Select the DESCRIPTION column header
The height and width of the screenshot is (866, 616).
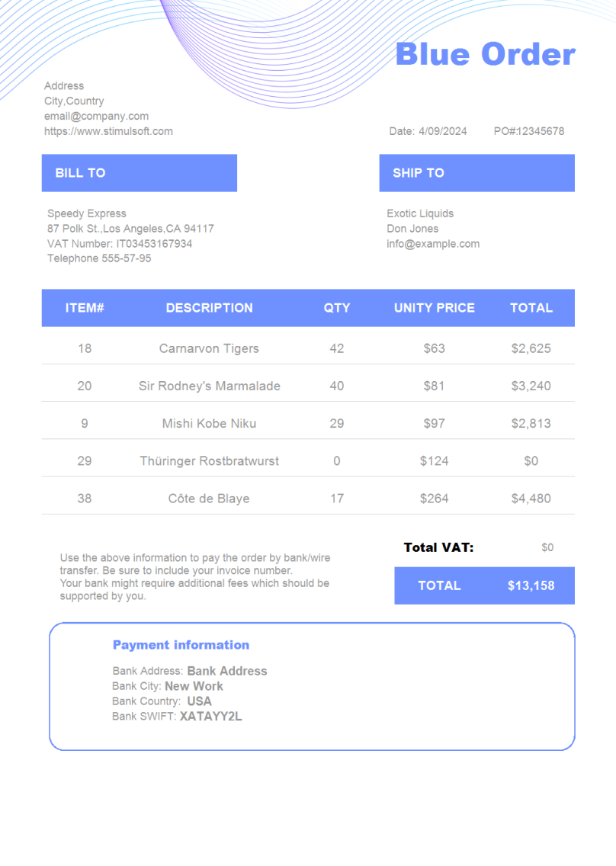click(209, 308)
